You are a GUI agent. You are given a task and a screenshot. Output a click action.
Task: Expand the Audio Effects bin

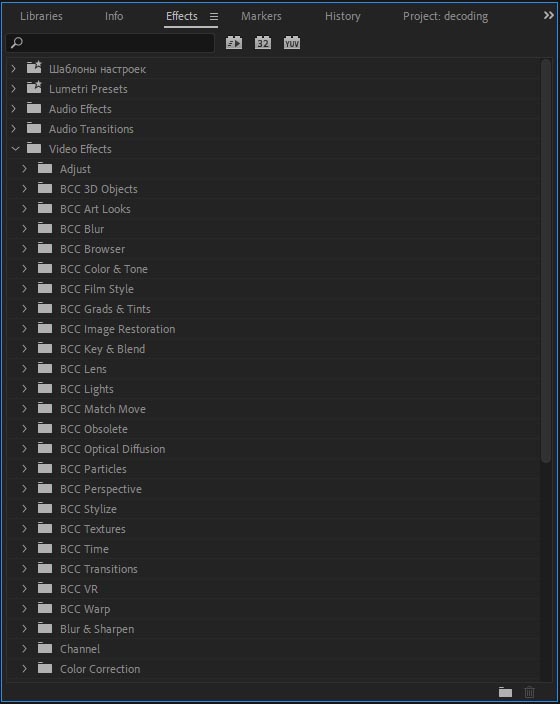click(x=14, y=109)
